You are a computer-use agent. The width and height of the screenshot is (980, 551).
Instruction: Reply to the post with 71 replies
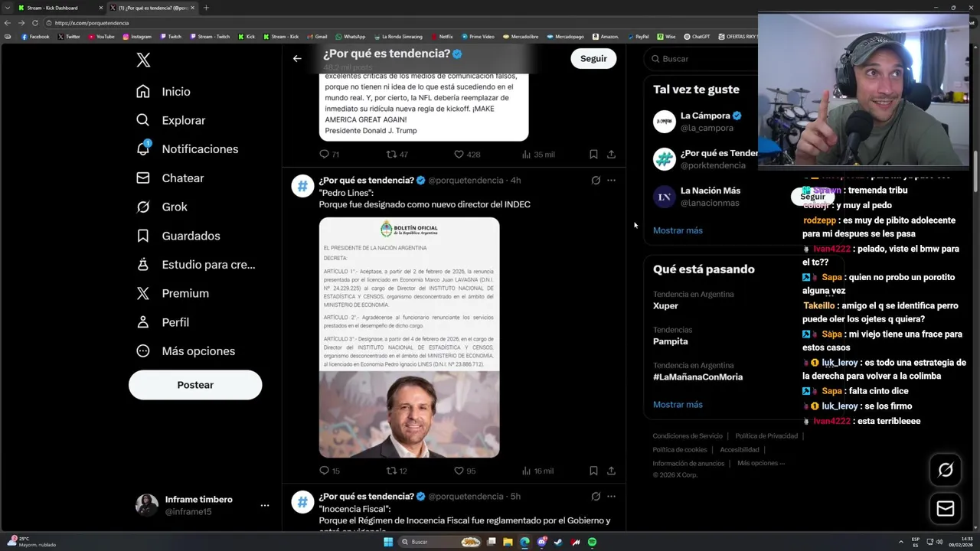pyautogui.click(x=324, y=154)
